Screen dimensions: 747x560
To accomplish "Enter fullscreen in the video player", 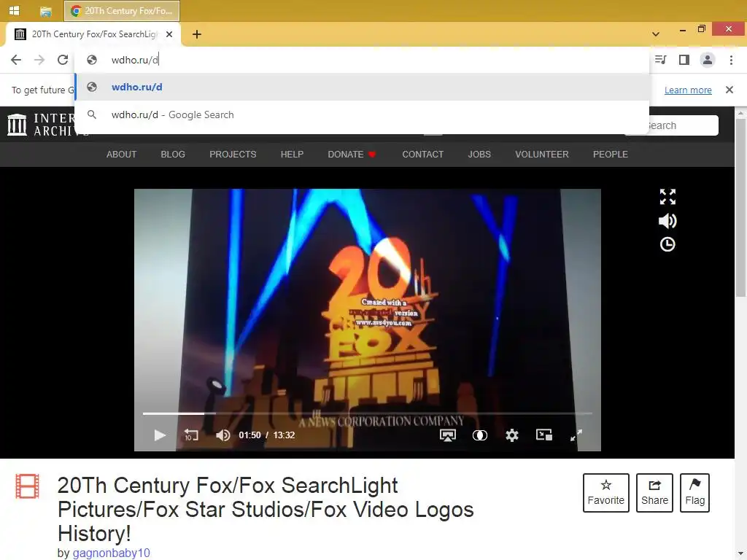I will (576, 435).
